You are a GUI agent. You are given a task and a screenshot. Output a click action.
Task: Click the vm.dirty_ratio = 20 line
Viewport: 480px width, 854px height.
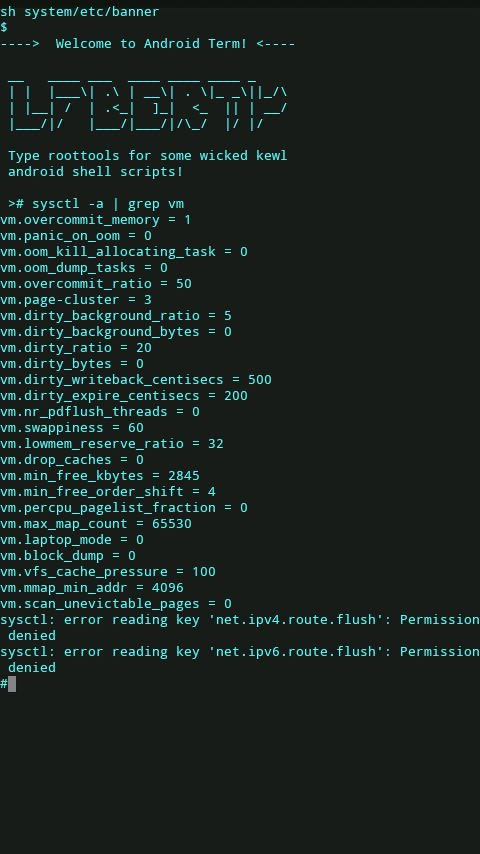tap(76, 347)
